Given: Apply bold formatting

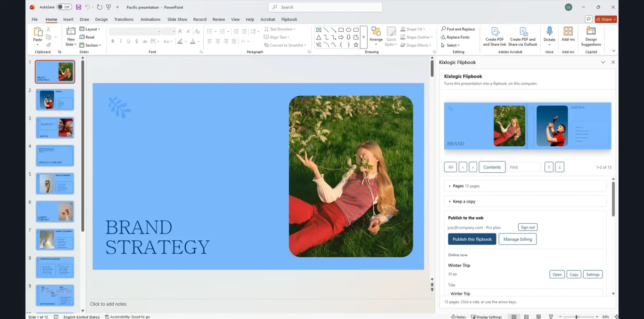Looking at the screenshot, I should 113,42.
